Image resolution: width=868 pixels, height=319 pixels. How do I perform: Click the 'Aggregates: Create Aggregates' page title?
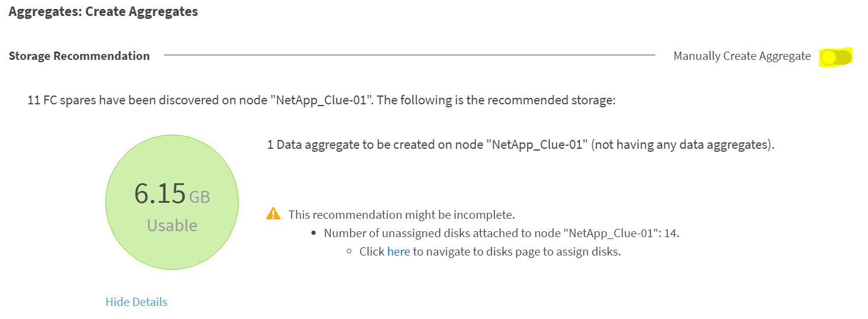(x=103, y=11)
